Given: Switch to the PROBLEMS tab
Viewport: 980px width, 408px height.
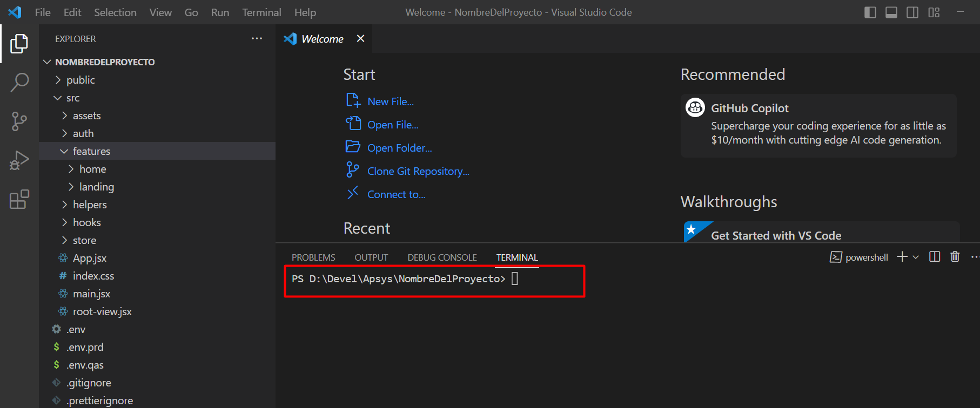Looking at the screenshot, I should click(x=313, y=257).
